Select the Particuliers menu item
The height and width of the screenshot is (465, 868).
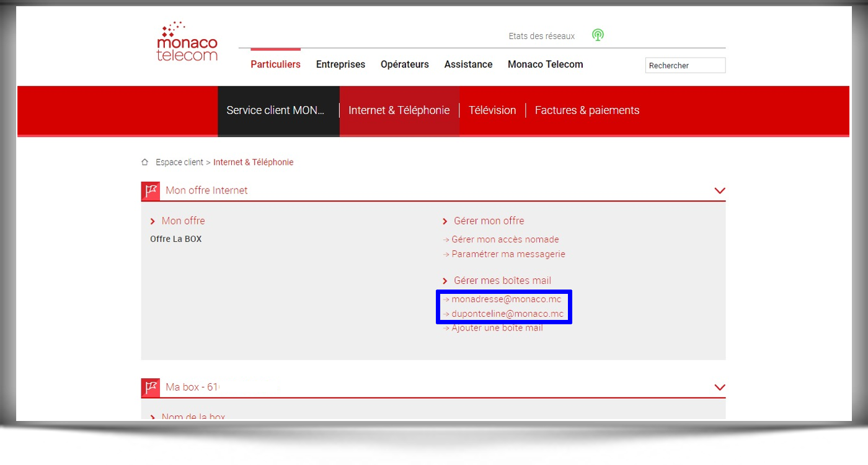275,64
